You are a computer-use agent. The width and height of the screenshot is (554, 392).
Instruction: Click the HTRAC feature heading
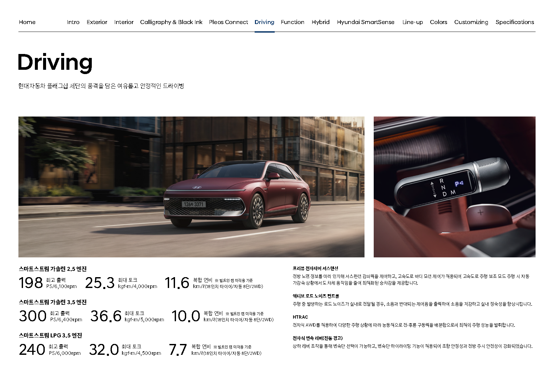[x=300, y=317]
